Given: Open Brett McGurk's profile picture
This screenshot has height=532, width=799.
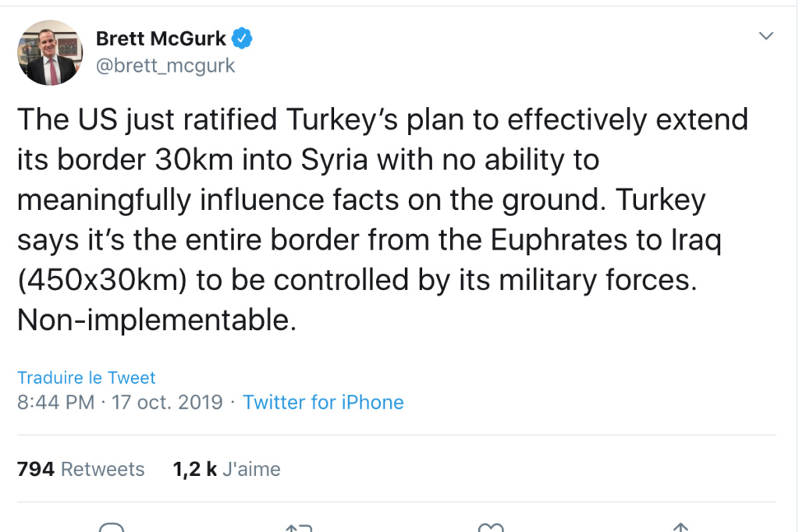Looking at the screenshot, I should [50, 53].
